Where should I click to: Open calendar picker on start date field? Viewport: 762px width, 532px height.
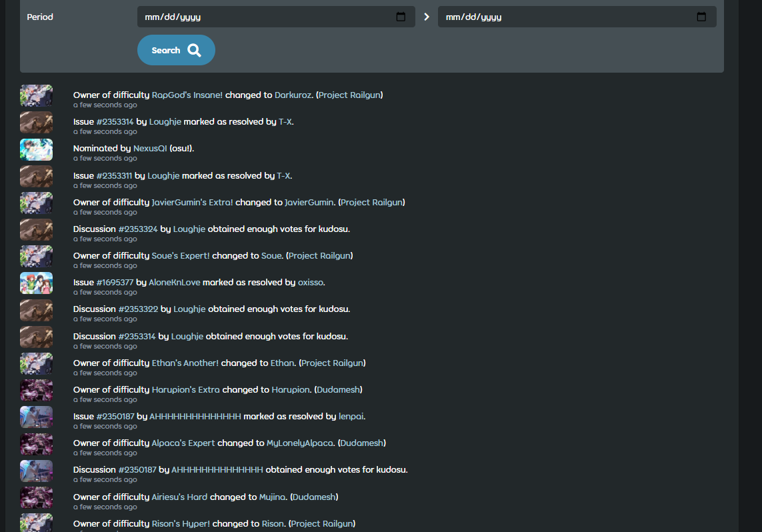point(401,17)
